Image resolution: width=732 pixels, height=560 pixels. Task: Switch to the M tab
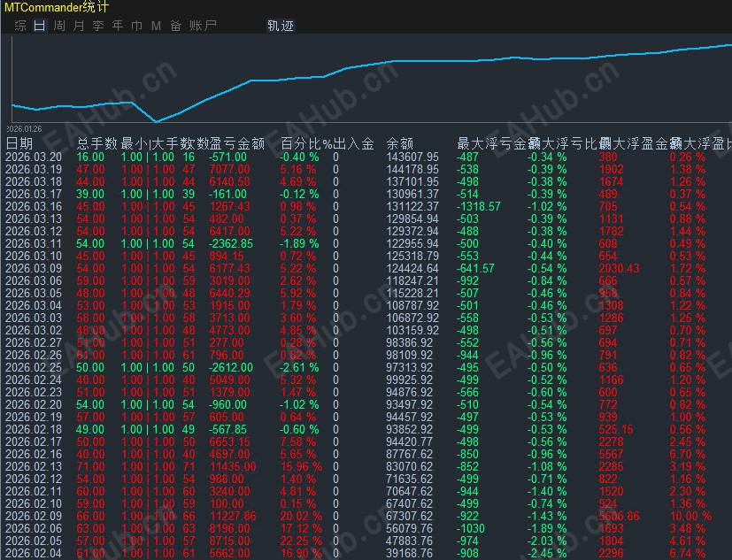tap(156, 26)
